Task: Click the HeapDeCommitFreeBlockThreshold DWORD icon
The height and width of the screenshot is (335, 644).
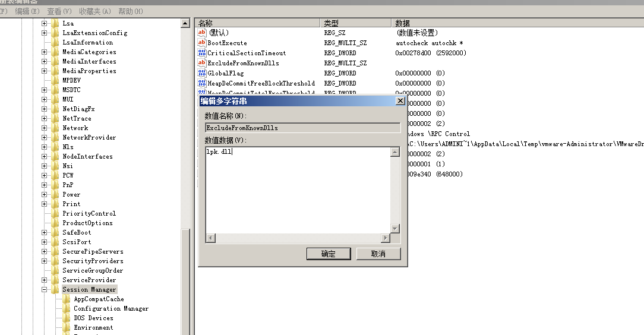Action: pyautogui.click(x=201, y=83)
